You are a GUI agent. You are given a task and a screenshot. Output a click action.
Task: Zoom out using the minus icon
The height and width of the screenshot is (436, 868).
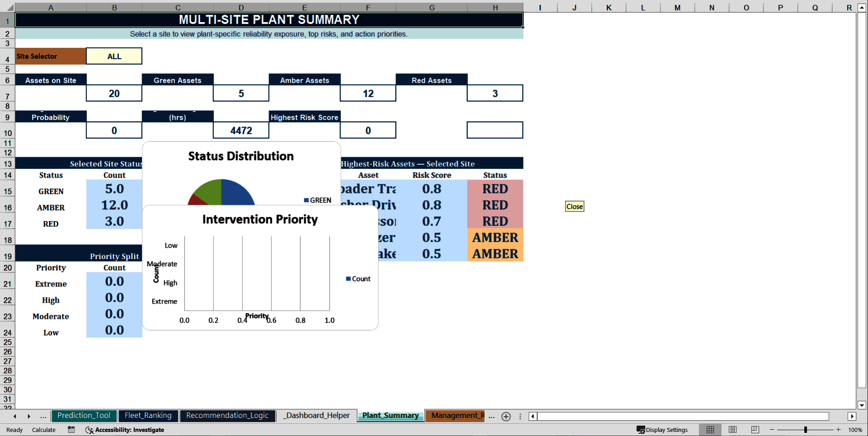pos(771,430)
